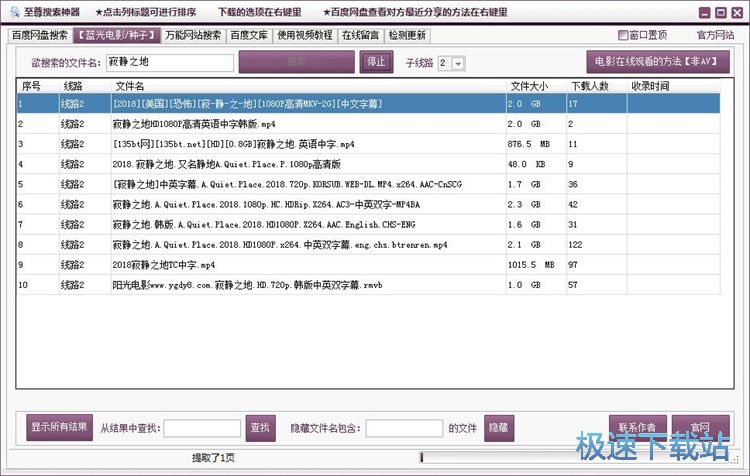Close the 至尊搜索神器 window
This screenshot has width=750, height=476.
tap(737, 13)
